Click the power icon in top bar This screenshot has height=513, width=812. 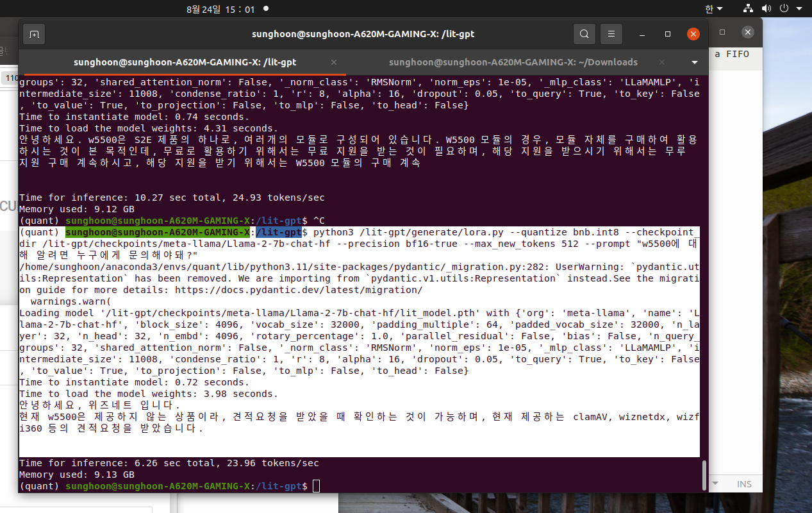[x=783, y=9]
